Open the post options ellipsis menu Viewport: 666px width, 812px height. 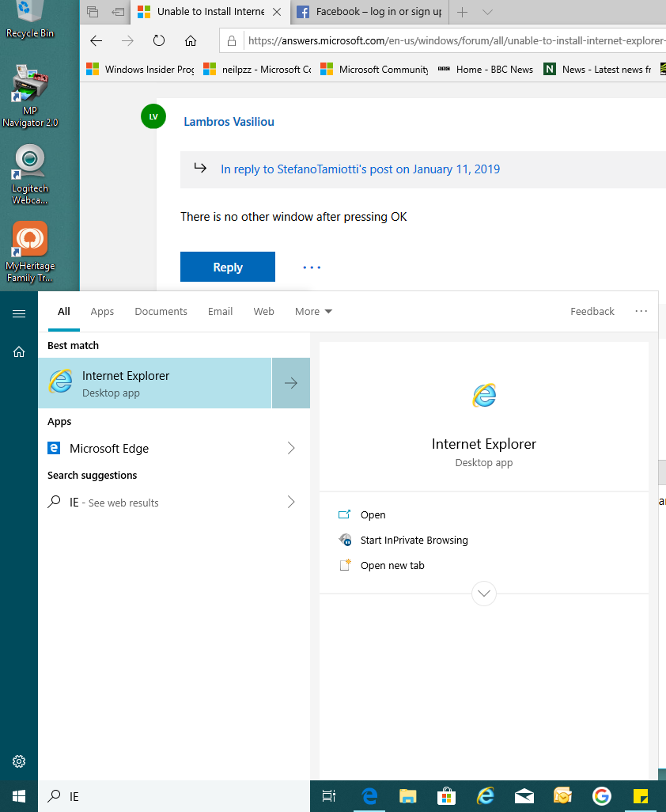pos(312,268)
